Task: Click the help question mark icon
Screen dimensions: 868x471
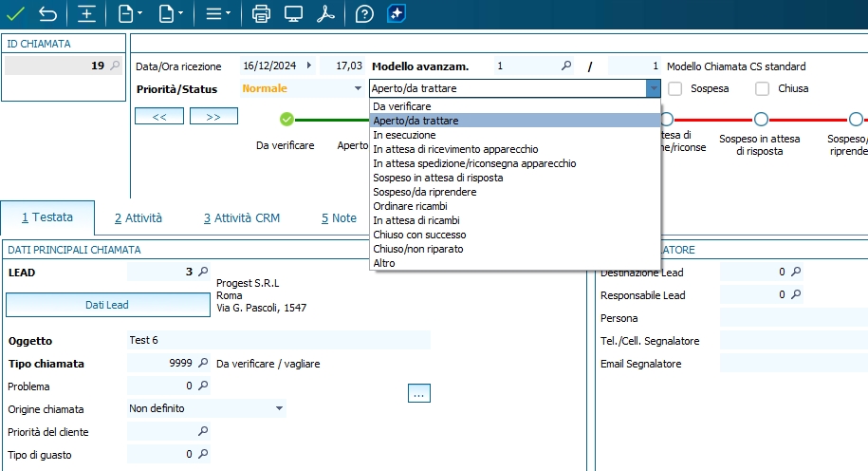Action: 364,14
